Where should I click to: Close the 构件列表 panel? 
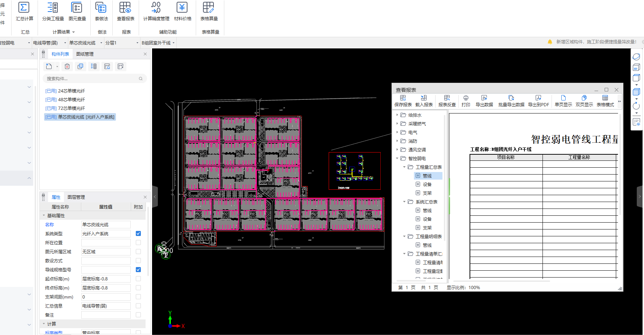[x=145, y=54]
